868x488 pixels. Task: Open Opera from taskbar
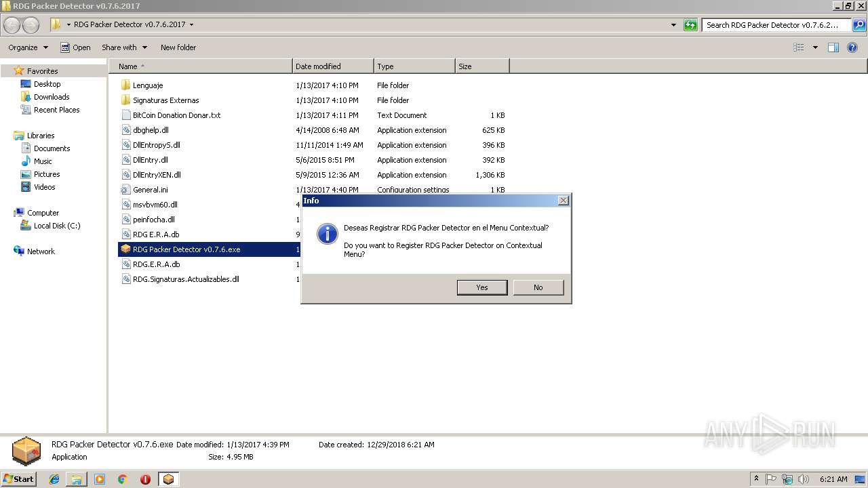point(145,479)
